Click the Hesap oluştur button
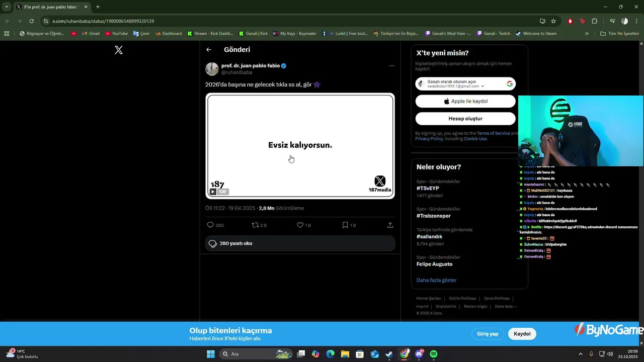The image size is (644, 362). (x=465, y=119)
